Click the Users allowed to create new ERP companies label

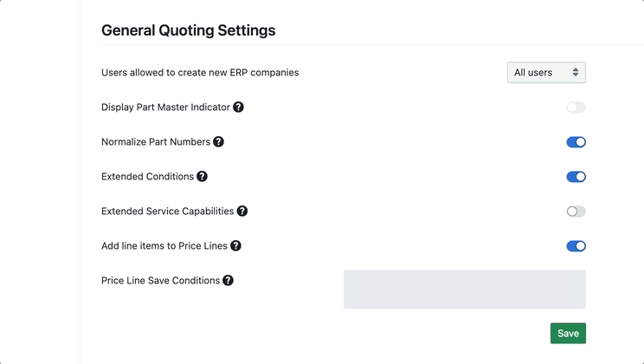click(200, 73)
